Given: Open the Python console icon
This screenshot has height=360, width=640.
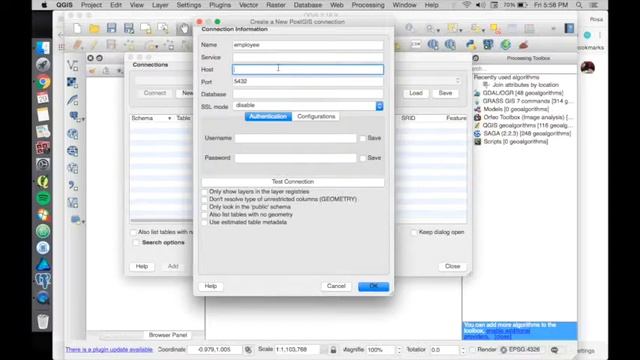Looking at the screenshot, I should [471, 44].
